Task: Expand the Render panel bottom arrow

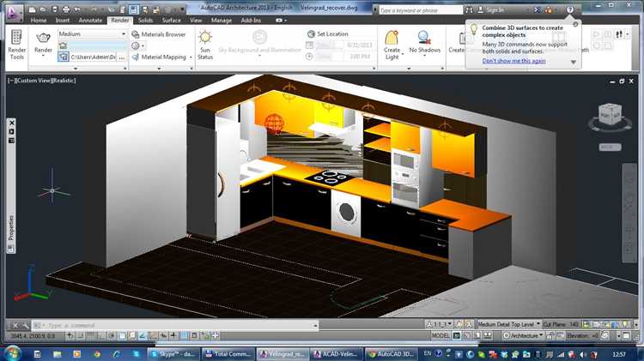Action: coord(76,69)
